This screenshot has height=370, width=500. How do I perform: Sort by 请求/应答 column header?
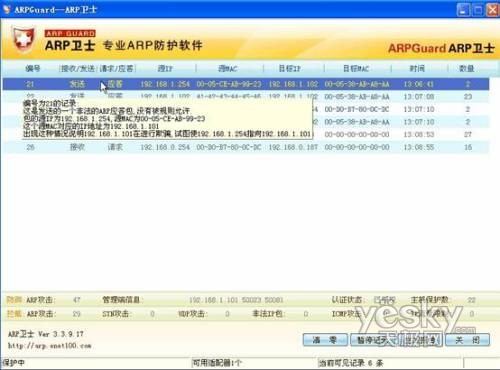click(x=117, y=68)
